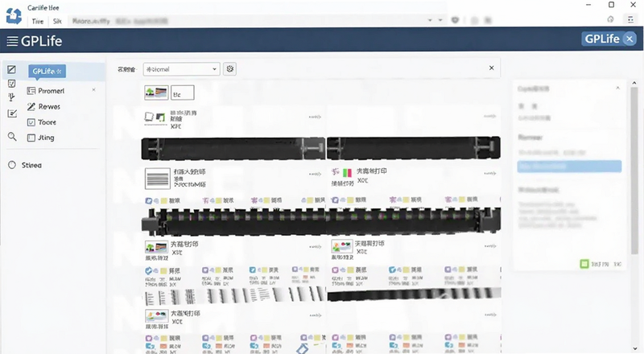
Task: Click the cloud-shaped icon near the window controls
Action: pyautogui.click(x=610, y=19)
